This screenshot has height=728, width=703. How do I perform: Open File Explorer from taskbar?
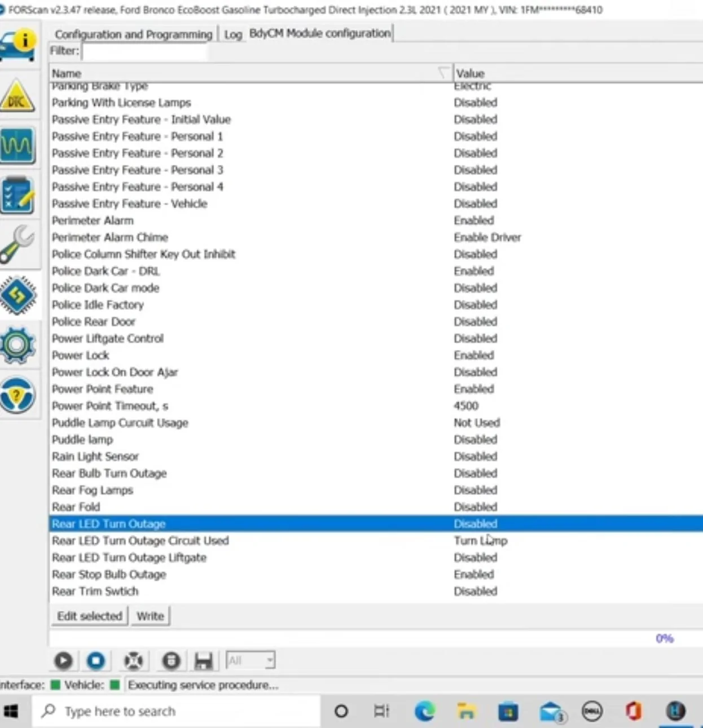click(x=466, y=711)
